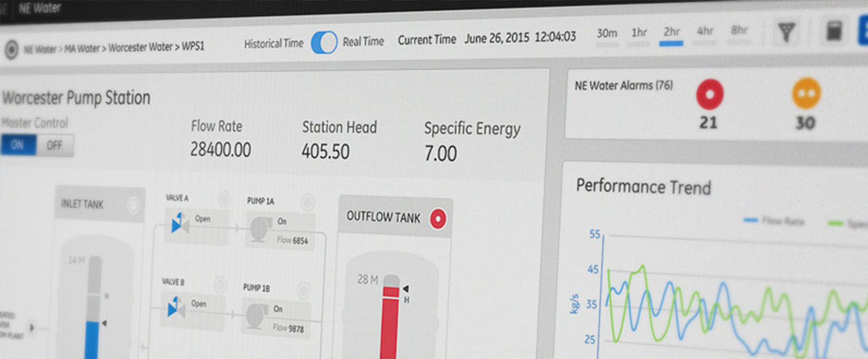868x359 pixels.
Task: Click the warning alarm count 30
Action: [806, 123]
